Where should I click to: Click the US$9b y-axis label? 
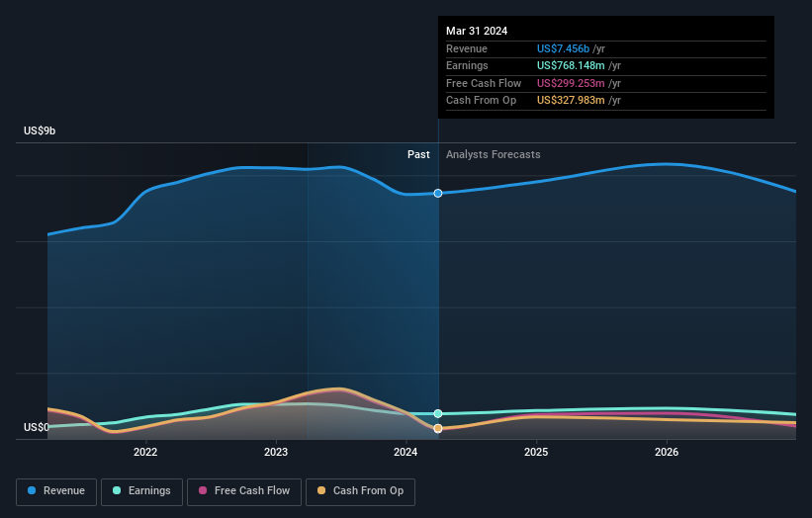pyautogui.click(x=40, y=130)
